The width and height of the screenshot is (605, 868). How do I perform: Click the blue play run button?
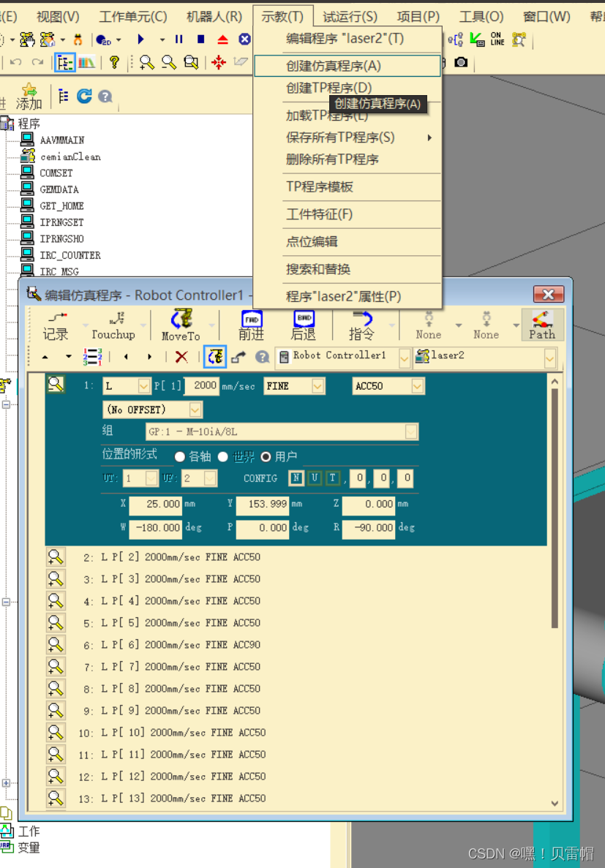[x=140, y=39]
